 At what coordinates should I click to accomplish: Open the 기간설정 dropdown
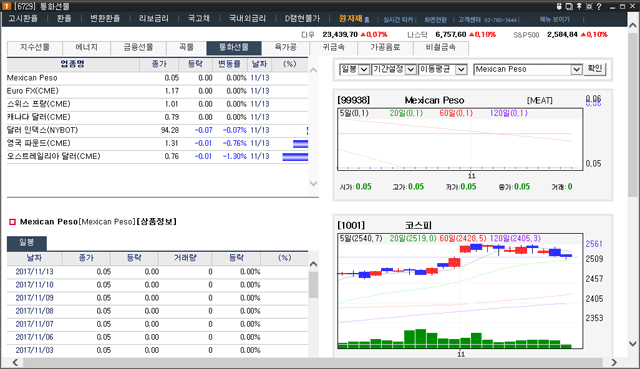tap(411, 69)
